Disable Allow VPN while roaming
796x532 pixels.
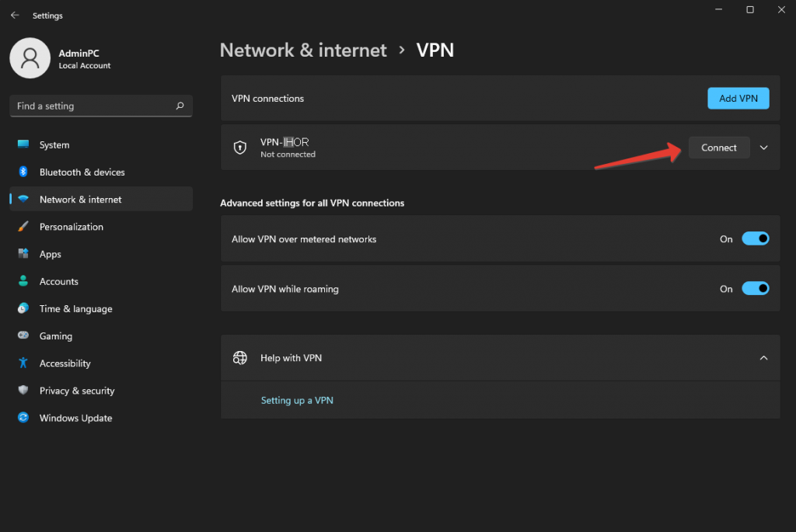755,288
